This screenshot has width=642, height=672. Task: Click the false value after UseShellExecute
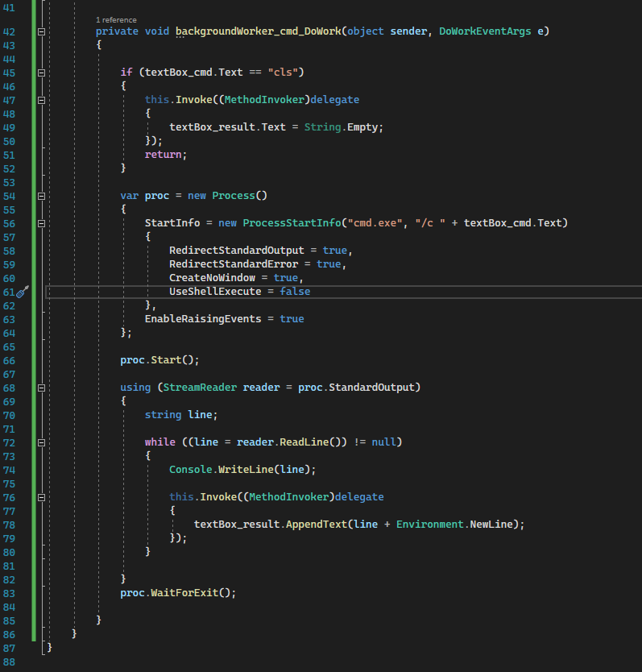click(x=295, y=292)
